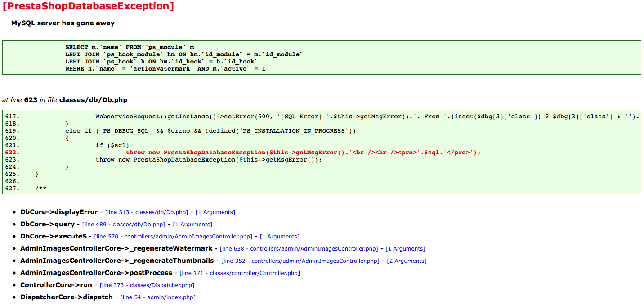The width and height of the screenshot is (644, 306).
Task: Click AdminImagesControllerCore->_regenerateWatermark label
Action: (x=116, y=248)
